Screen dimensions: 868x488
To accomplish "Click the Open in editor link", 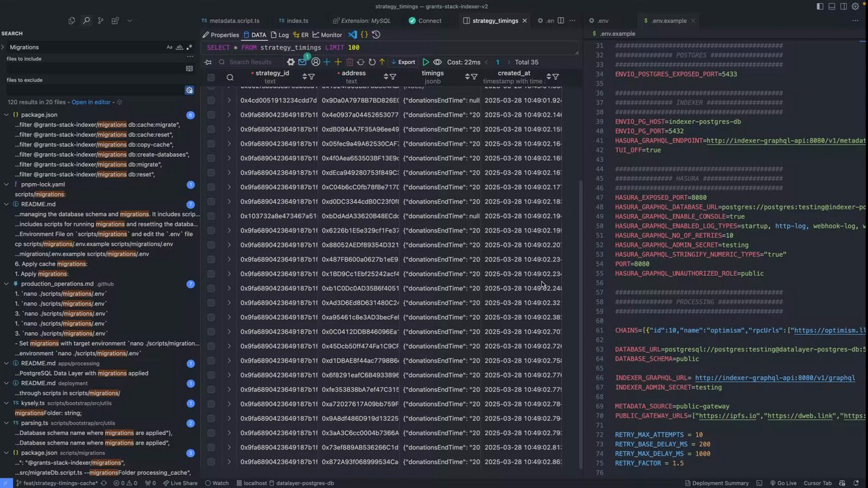I will (x=91, y=102).
